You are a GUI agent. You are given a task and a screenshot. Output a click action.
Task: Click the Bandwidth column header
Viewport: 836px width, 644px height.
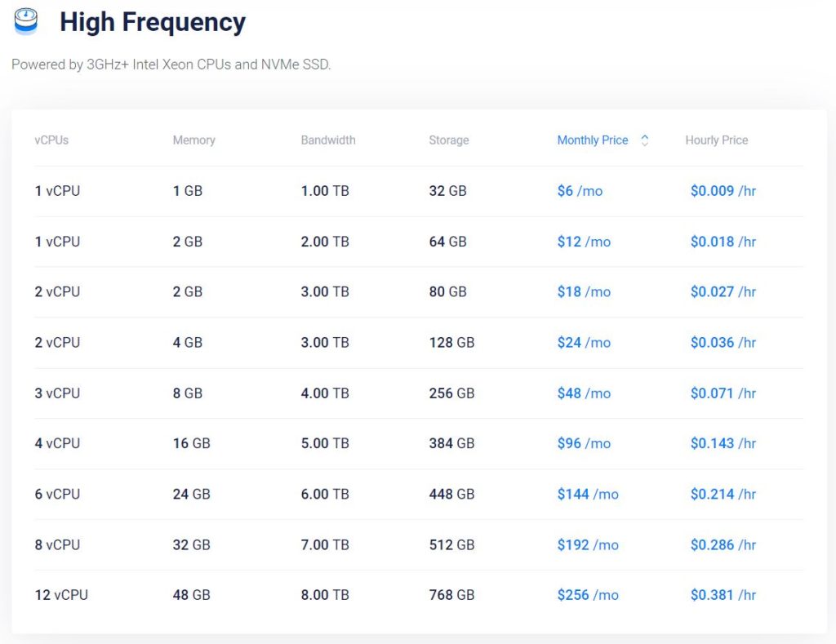(328, 140)
